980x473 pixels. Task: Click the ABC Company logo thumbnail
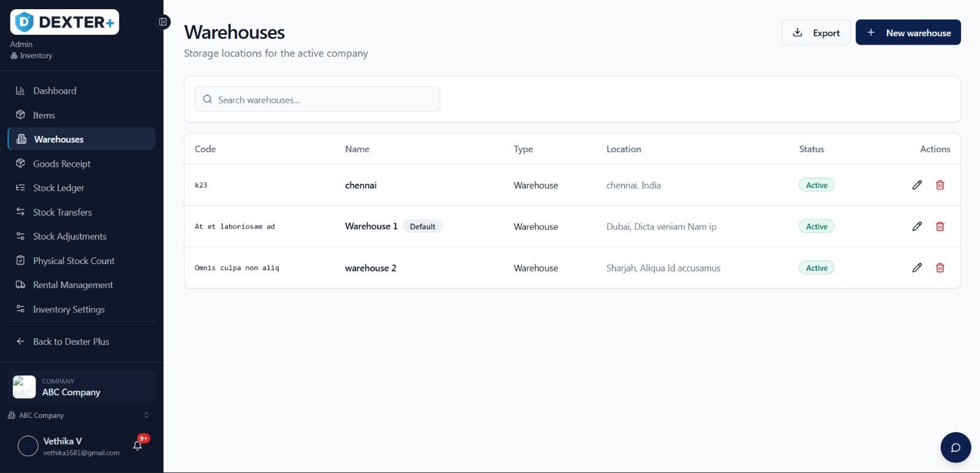[24, 387]
